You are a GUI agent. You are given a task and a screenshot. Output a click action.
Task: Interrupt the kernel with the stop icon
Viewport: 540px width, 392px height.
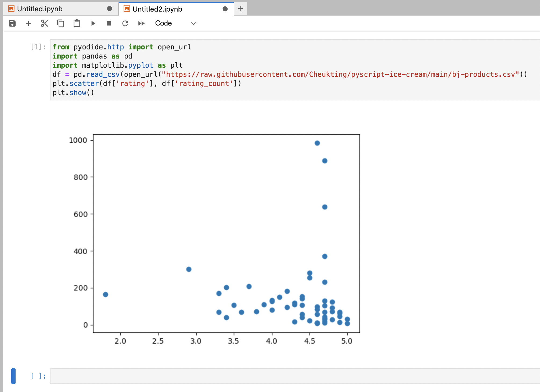[109, 23]
